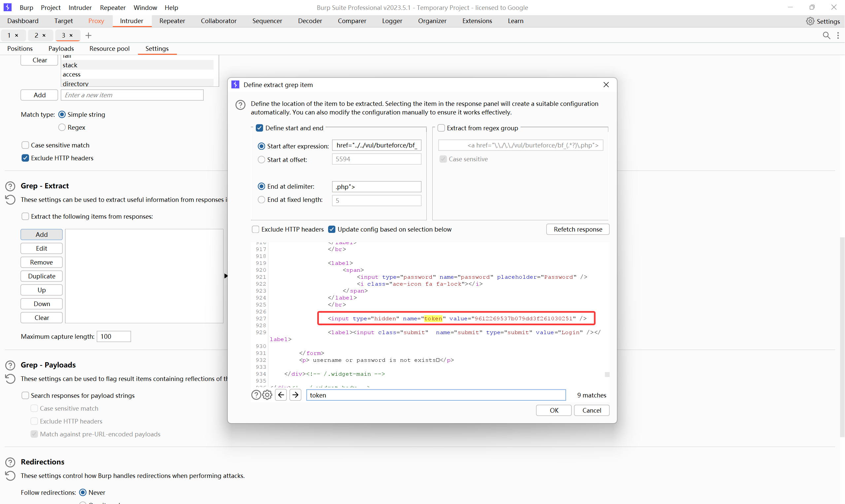Open search help question mark icon
Screen dimensions: 845x504
tap(256, 395)
